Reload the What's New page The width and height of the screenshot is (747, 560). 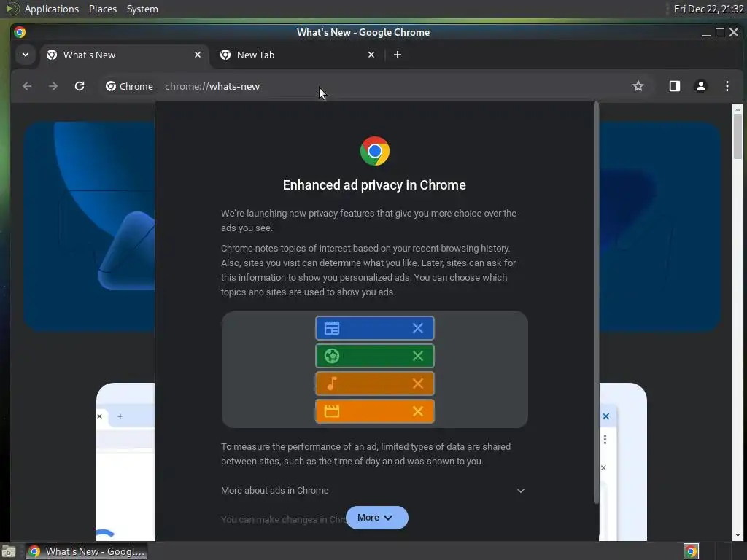[80, 86]
